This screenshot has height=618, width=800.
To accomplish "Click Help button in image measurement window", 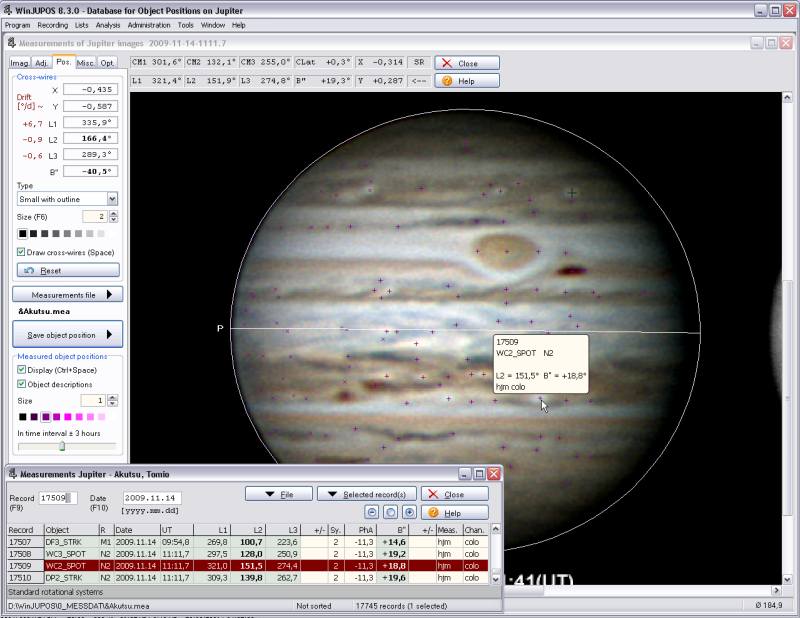I will coord(467,81).
